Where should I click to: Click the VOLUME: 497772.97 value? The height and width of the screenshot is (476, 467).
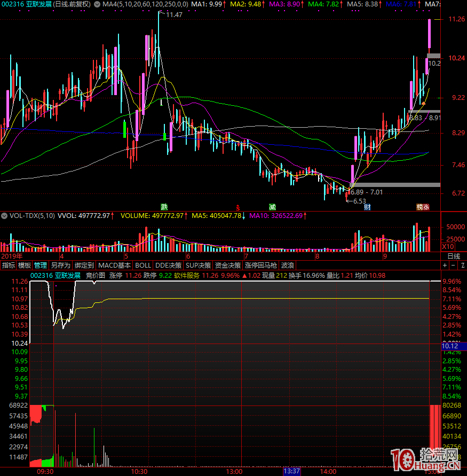pyautogui.click(x=154, y=216)
